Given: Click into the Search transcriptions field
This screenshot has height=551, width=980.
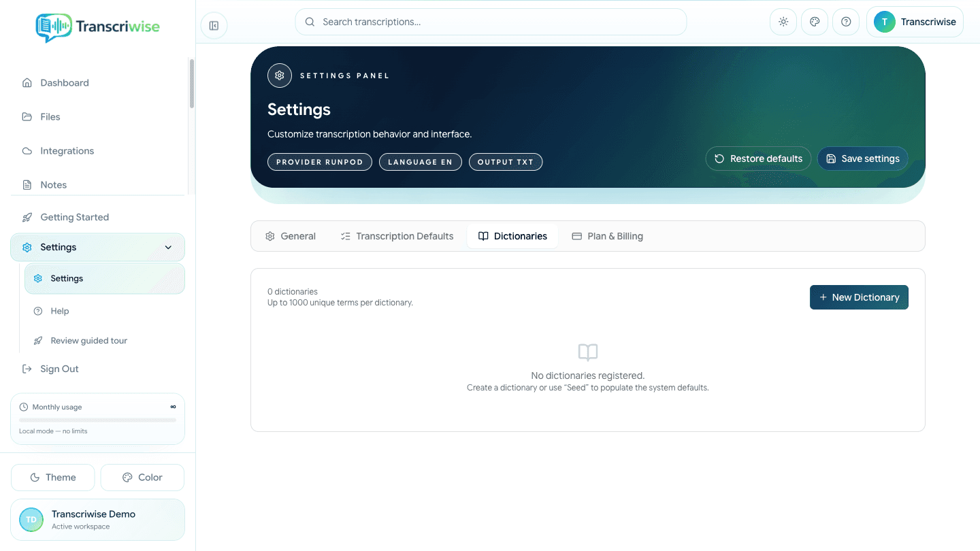Looking at the screenshot, I should click(x=491, y=22).
